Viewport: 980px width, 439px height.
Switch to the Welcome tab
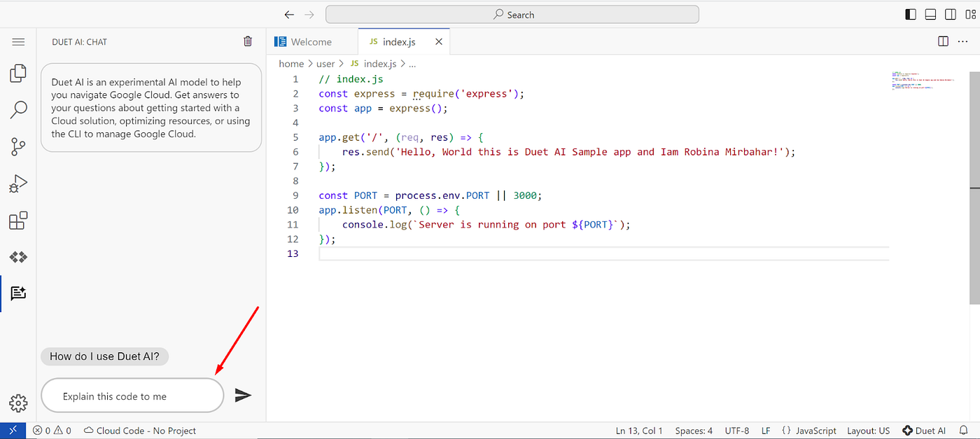coord(311,42)
